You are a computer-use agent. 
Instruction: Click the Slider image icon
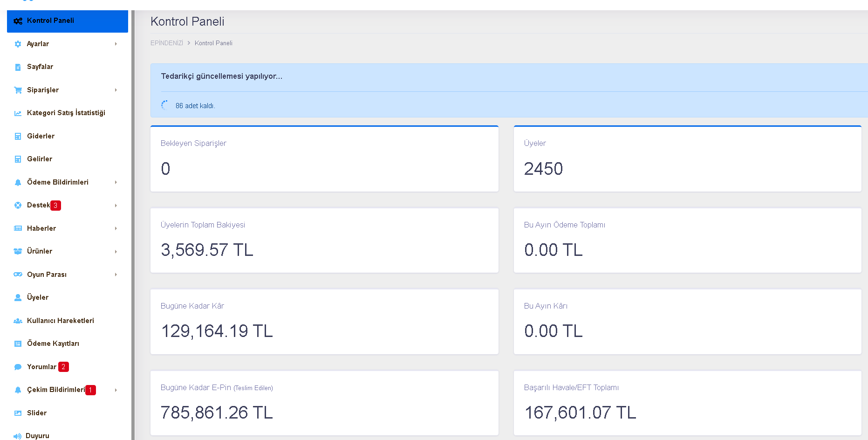pos(18,413)
